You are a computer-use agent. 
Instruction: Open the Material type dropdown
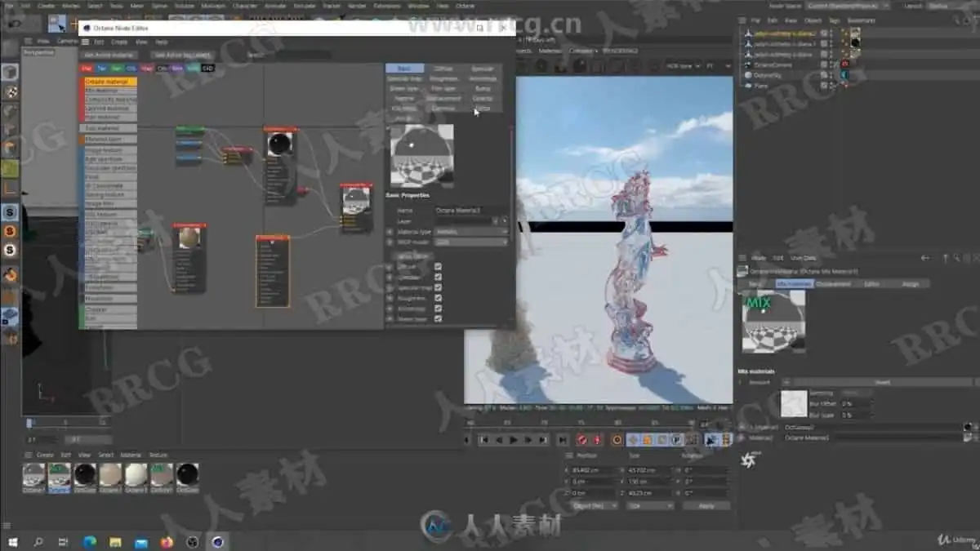coord(471,232)
